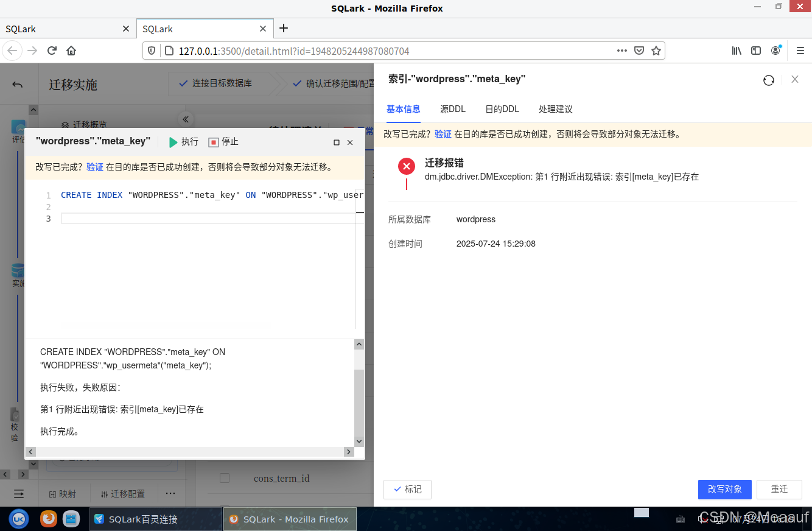This screenshot has height=531, width=812.
Task: Open the more options ellipsis beside 迁移配置
Action: tap(170, 493)
